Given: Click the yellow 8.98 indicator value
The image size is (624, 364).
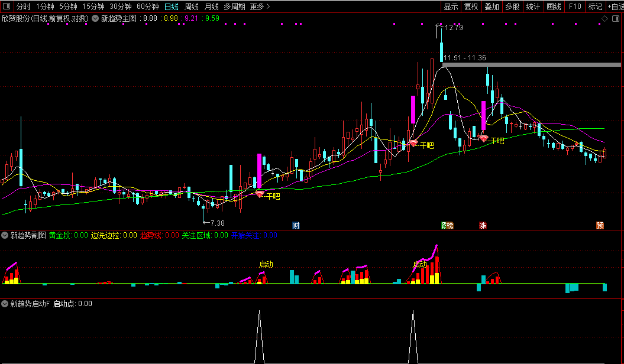Looking at the screenshot, I should [171, 18].
